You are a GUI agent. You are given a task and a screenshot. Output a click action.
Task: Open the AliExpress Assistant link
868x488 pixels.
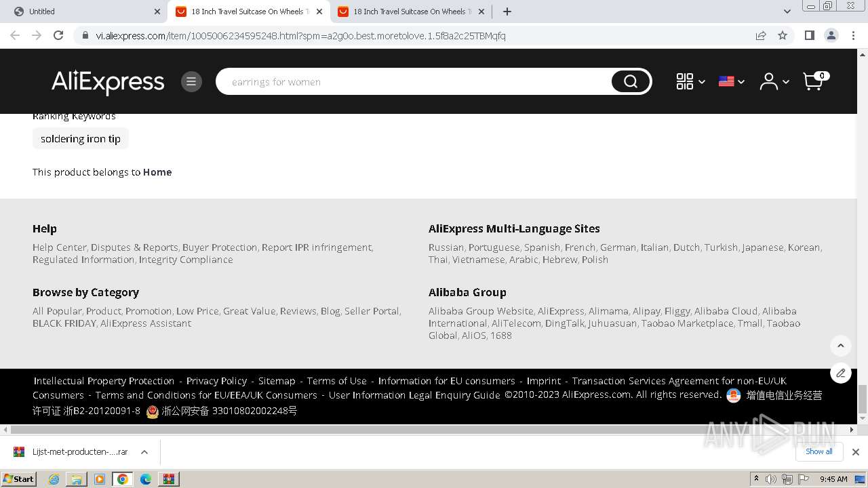(x=146, y=323)
